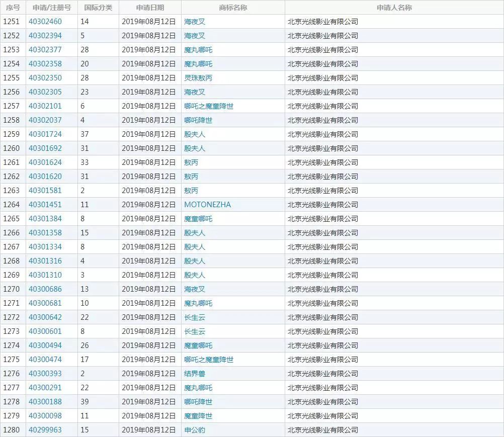
Task: Select registration number 40301316
Action: pyautogui.click(x=45, y=261)
